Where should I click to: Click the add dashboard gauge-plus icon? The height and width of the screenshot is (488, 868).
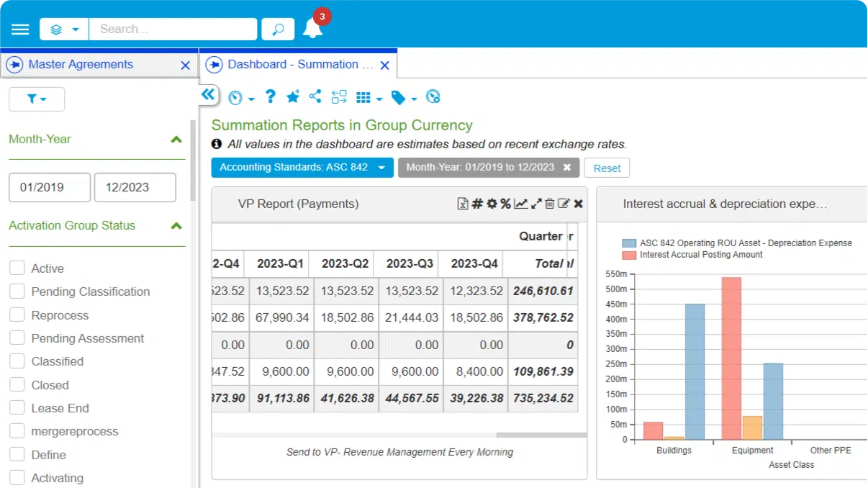click(x=433, y=96)
